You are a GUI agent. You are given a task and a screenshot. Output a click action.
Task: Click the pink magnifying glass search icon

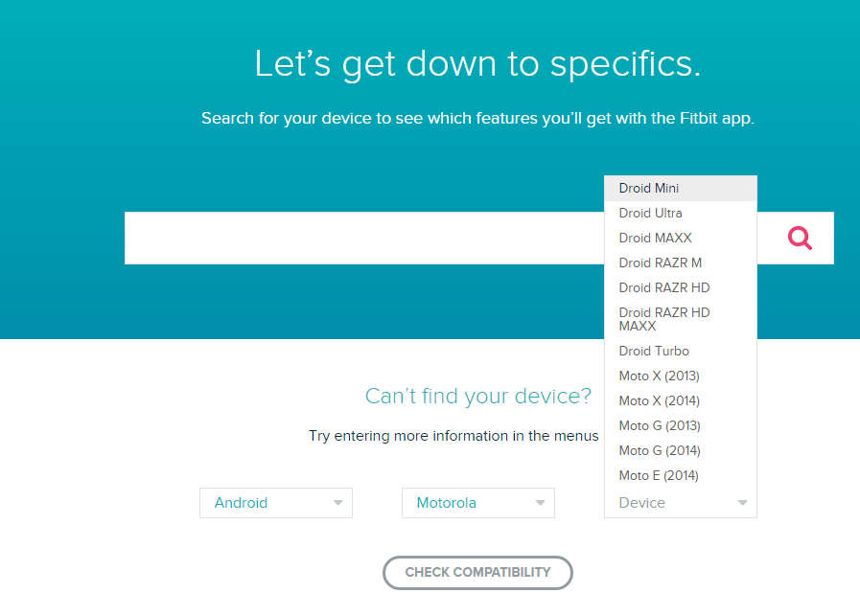point(800,239)
